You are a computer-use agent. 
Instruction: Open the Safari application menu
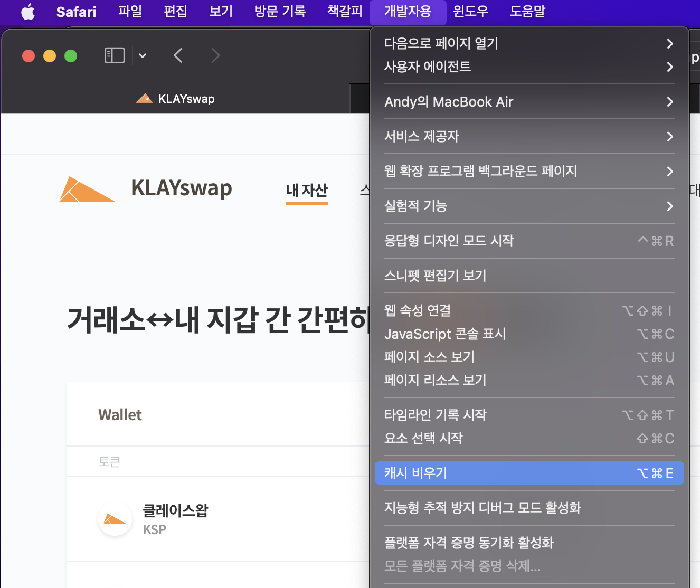77,12
